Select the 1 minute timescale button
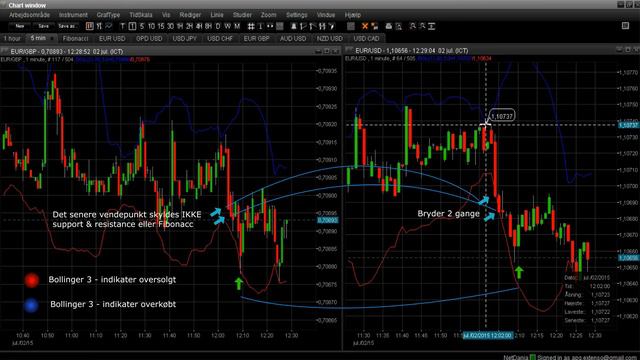 [132, 26]
